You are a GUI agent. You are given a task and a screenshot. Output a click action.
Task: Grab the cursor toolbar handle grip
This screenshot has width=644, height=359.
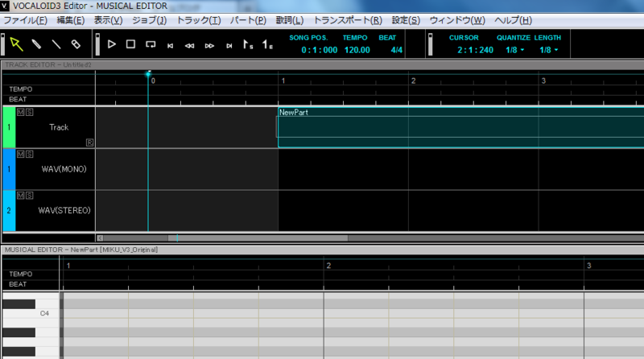430,44
